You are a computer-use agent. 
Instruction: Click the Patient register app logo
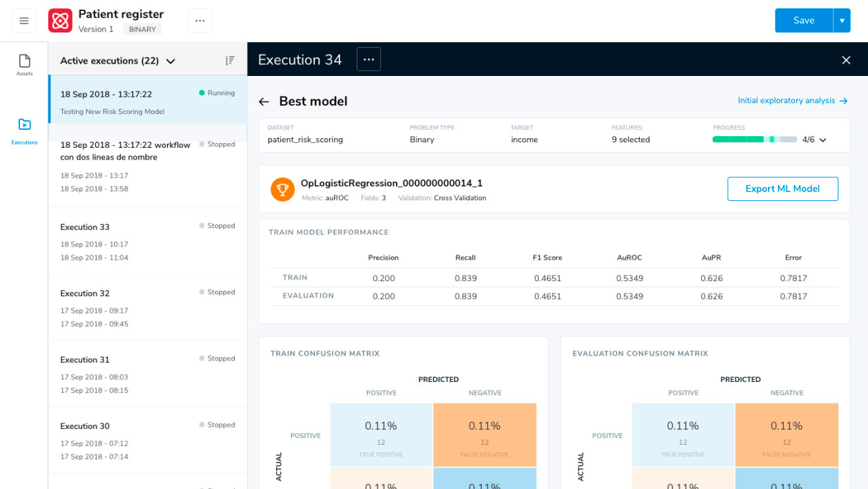(x=60, y=21)
